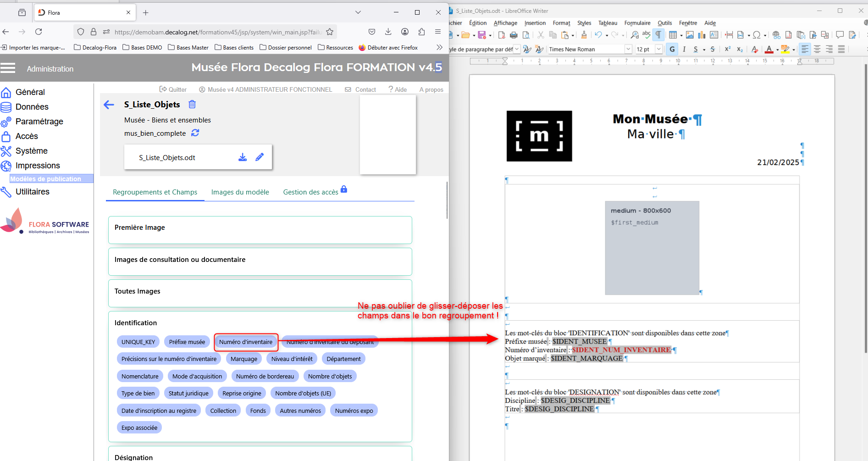Expand the paragraph style dropdown

click(517, 49)
